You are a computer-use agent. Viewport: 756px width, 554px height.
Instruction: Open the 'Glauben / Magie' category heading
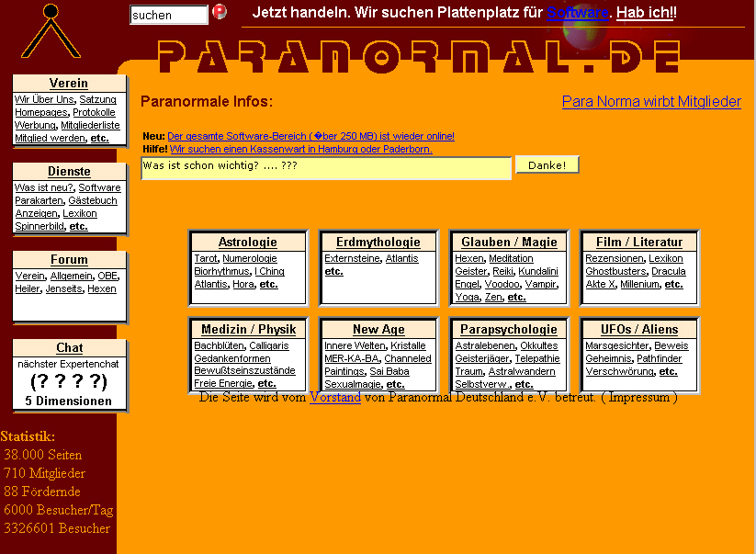[x=509, y=242]
